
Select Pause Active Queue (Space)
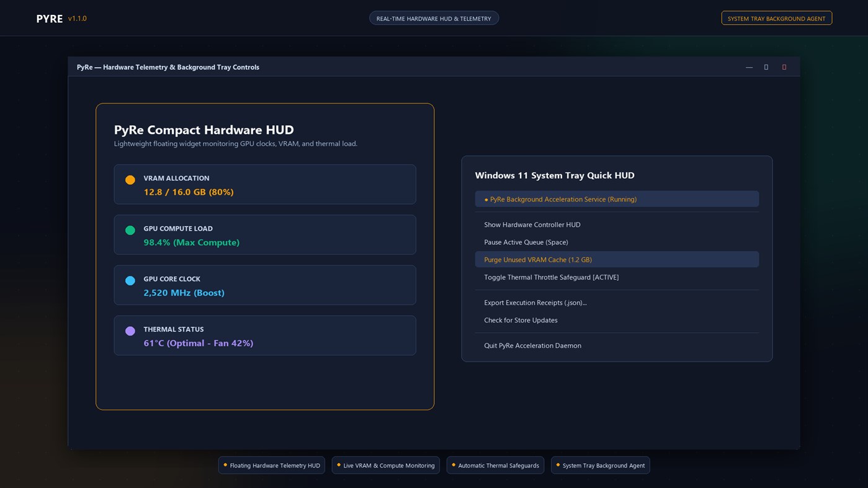point(617,242)
